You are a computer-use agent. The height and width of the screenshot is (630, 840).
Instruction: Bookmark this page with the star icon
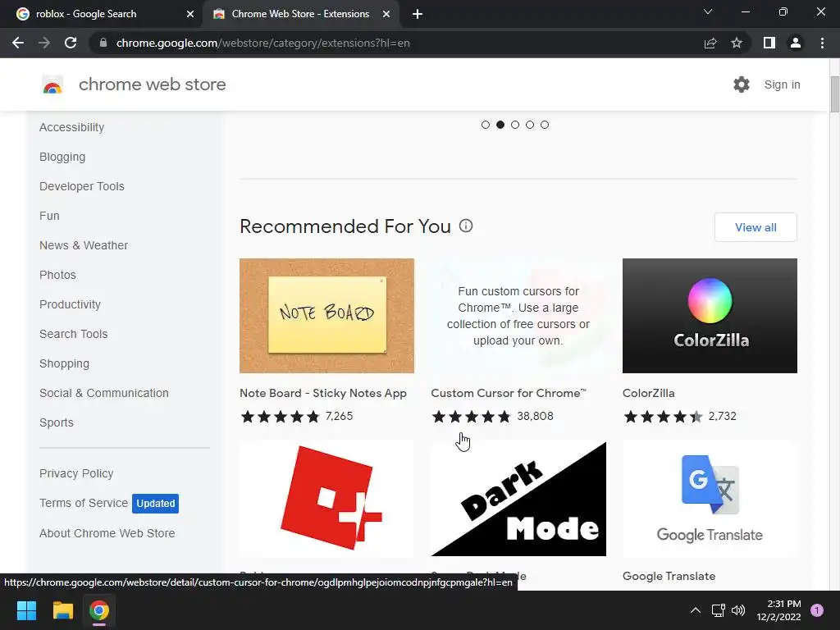(x=737, y=43)
